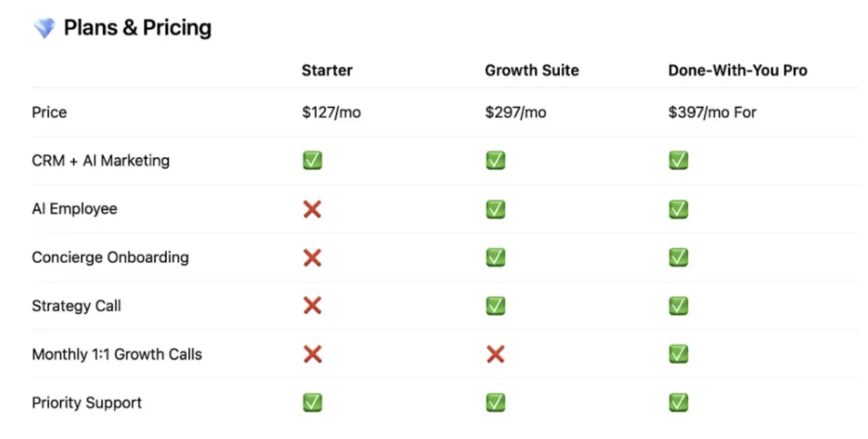Click Growth Suite's red X for Monthly Growth Calls

(x=495, y=354)
